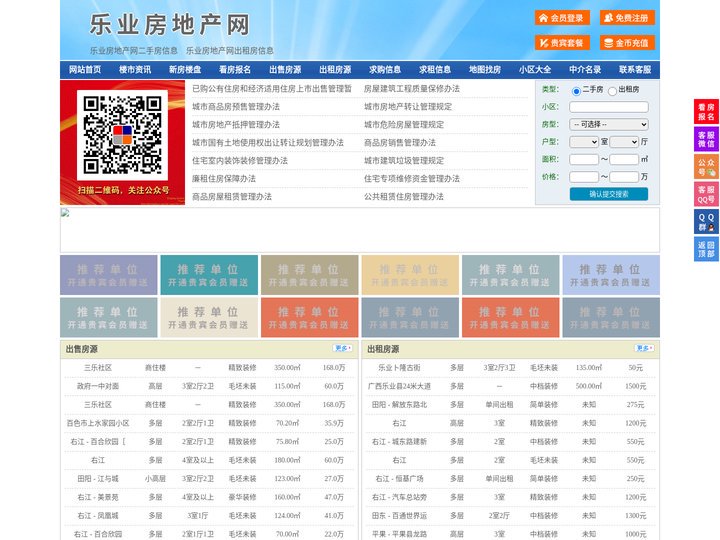Click the minimum 价格 input field
This screenshot has height=540, width=720.
[x=584, y=177]
